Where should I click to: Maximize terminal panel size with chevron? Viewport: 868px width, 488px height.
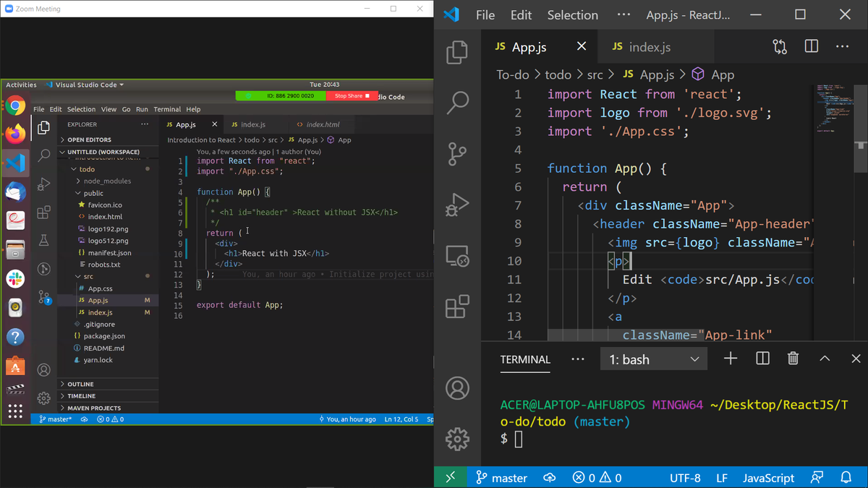pos(825,359)
